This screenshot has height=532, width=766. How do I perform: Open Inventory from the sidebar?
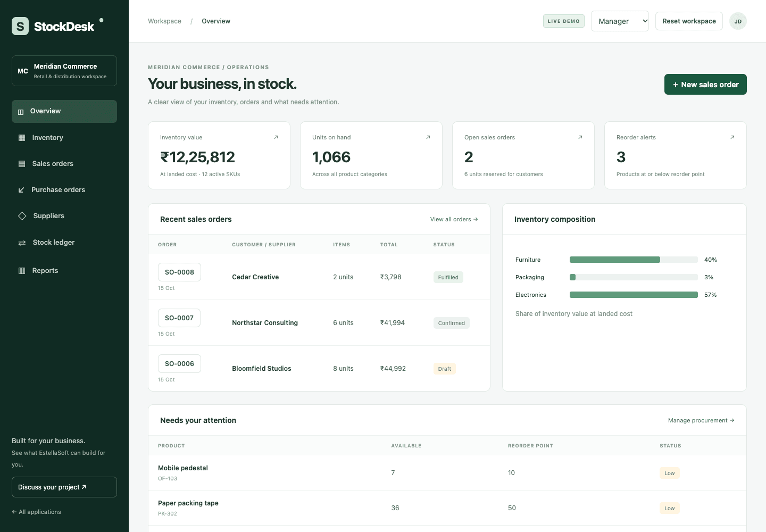click(x=64, y=138)
